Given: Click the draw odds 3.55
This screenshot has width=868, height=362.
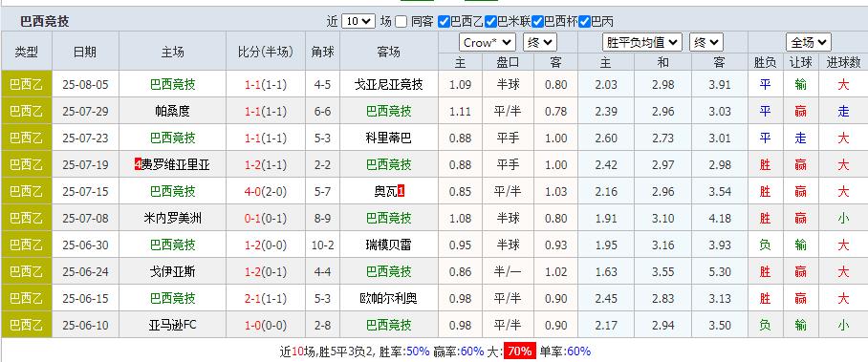Looking at the screenshot, I should 663,272.
